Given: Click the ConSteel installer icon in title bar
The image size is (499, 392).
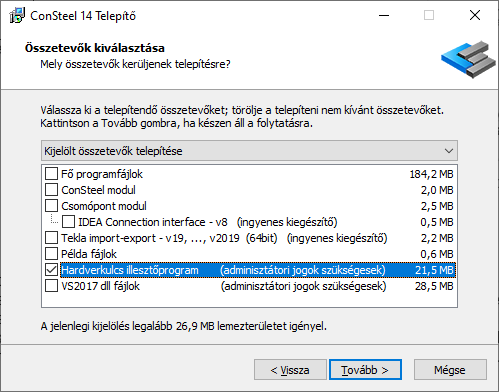Looking at the screenshot, I should tap(17, 15).
